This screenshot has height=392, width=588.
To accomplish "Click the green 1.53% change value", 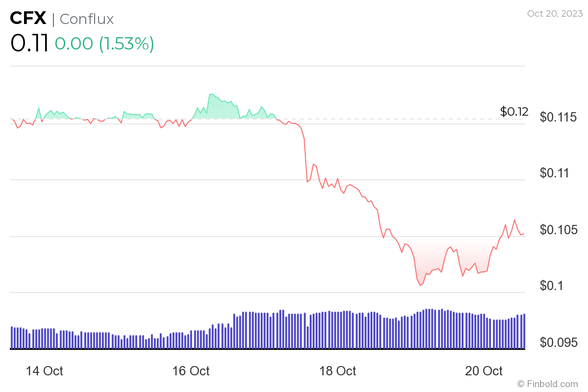I will coord(126,44).
